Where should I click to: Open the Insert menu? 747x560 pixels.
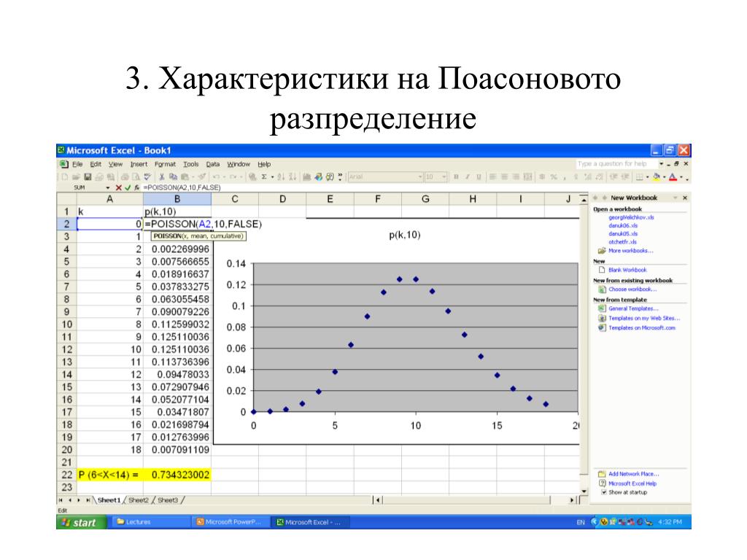coord(139,164)
